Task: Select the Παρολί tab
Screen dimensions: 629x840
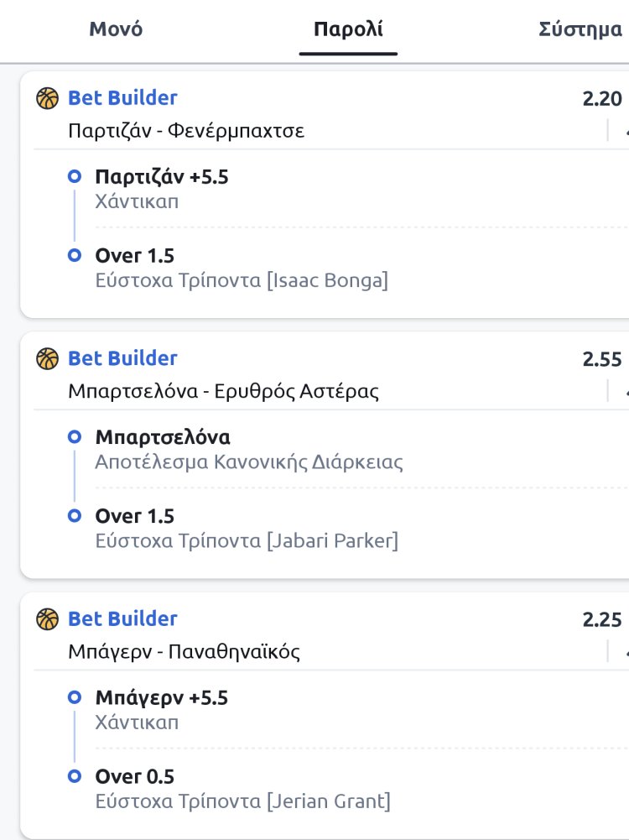Action: [x=348, y=30]
